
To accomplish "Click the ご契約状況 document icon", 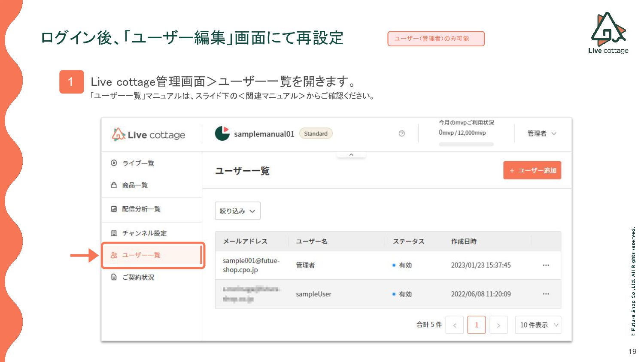I will coord(114,277).
